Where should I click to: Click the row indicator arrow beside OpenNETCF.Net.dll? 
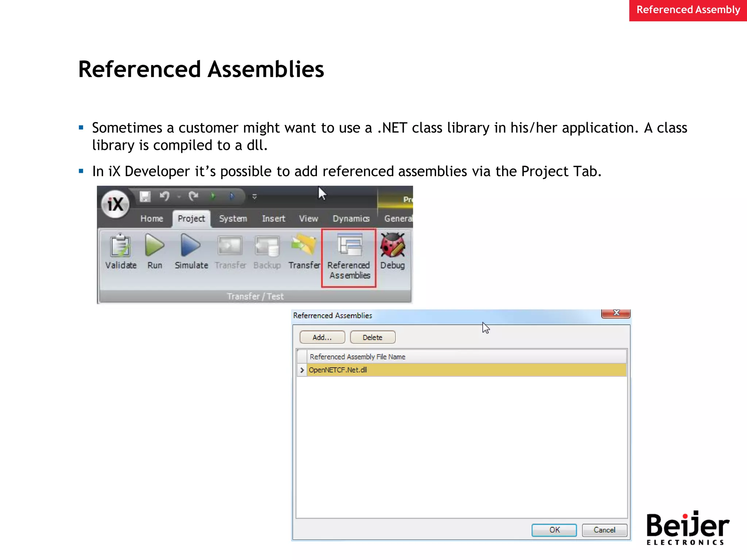pyautogui.click(x=302, y=370)
